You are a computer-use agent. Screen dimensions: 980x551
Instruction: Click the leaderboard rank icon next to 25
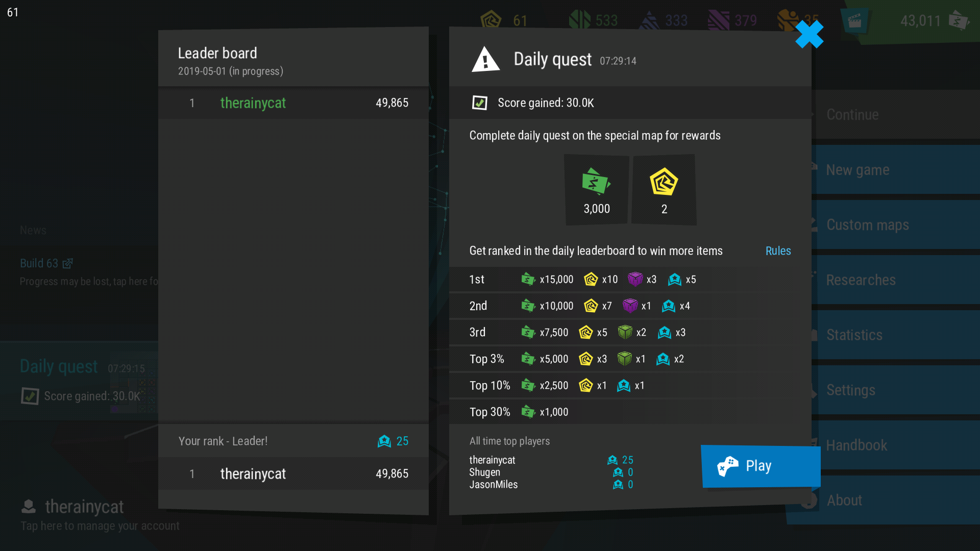pyautogui.click(x=383, y=441)
